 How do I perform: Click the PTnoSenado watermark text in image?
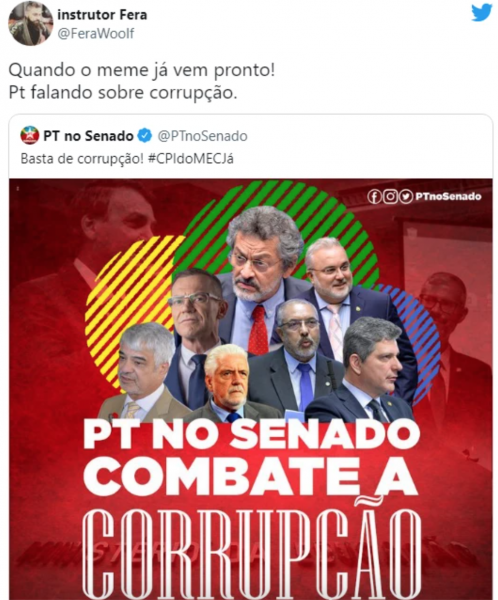[x=448, y=197]
